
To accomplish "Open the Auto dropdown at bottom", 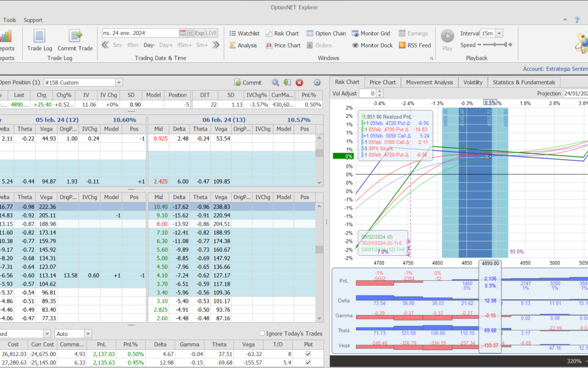I will [x=88, y=334].
